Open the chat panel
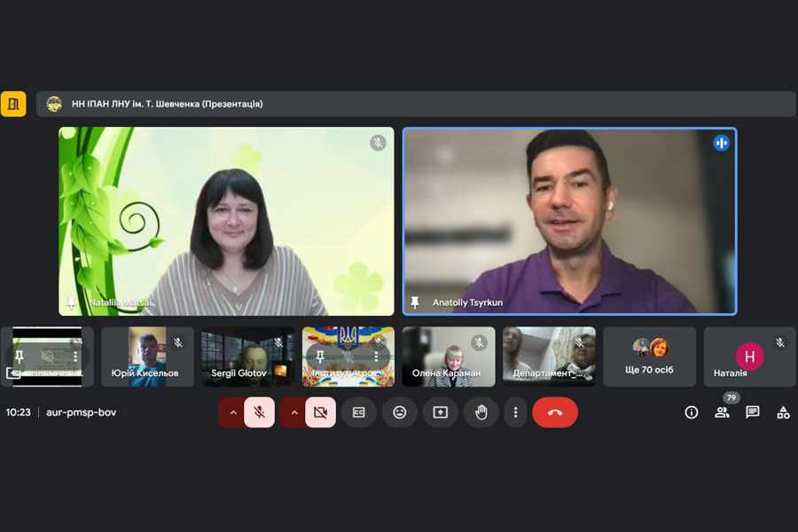 pyautogui.click(x=752, y=412)
